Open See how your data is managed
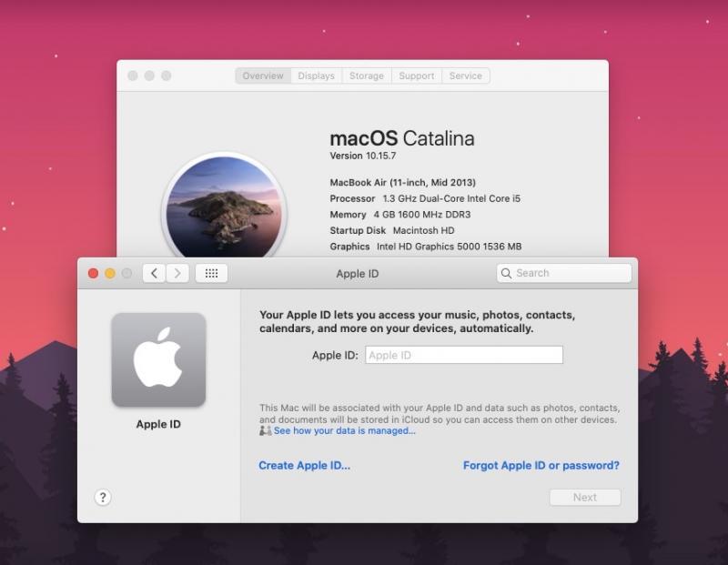728x565 pixels. pos(345,431)
